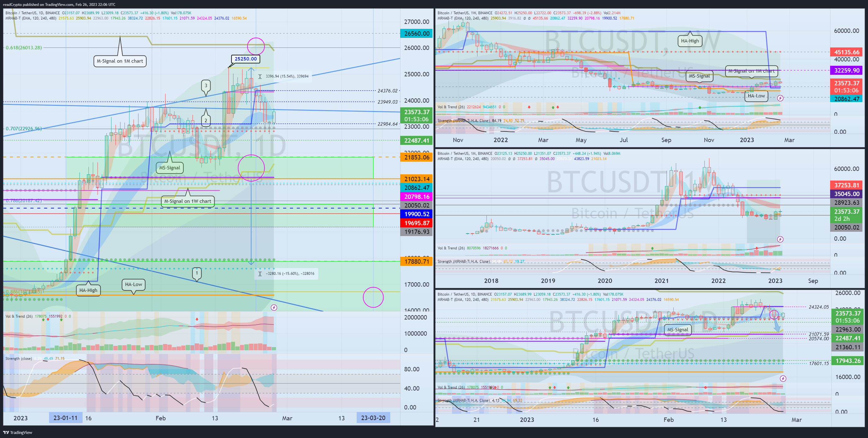This screenshot has width=868, height=438.
Task: Select numbered callout 3 on main chart
Action: (206, 86)
